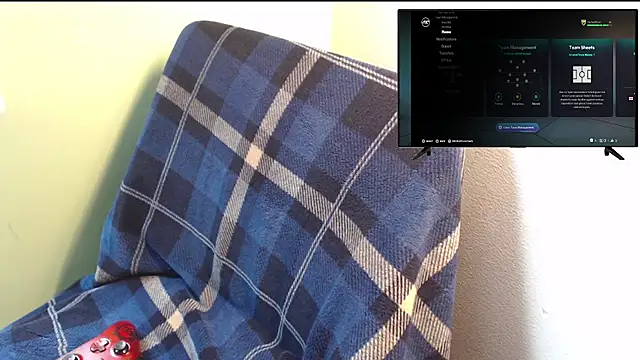
Task: Select the Notifications menu item
Action: tap(446, 39)
